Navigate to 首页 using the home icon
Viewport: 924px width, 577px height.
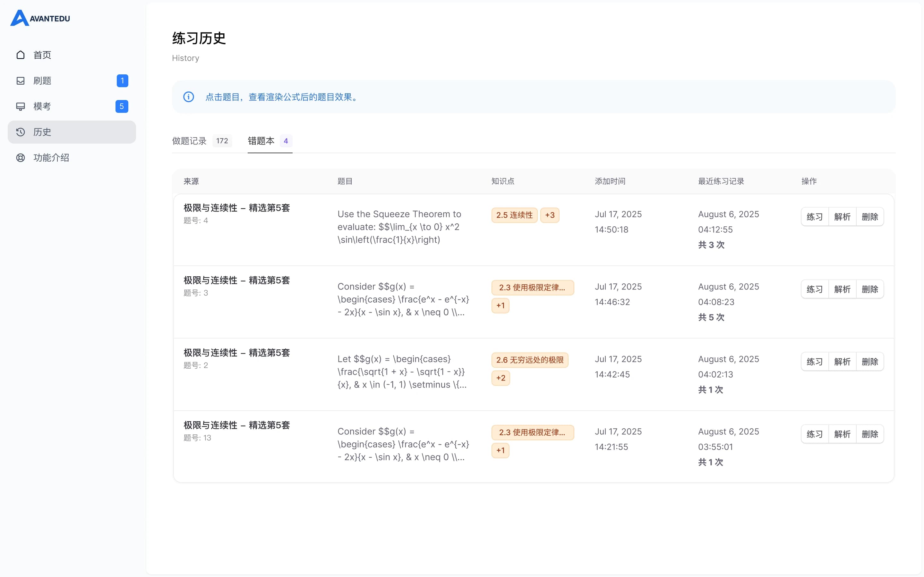click(x=21, y=54)
